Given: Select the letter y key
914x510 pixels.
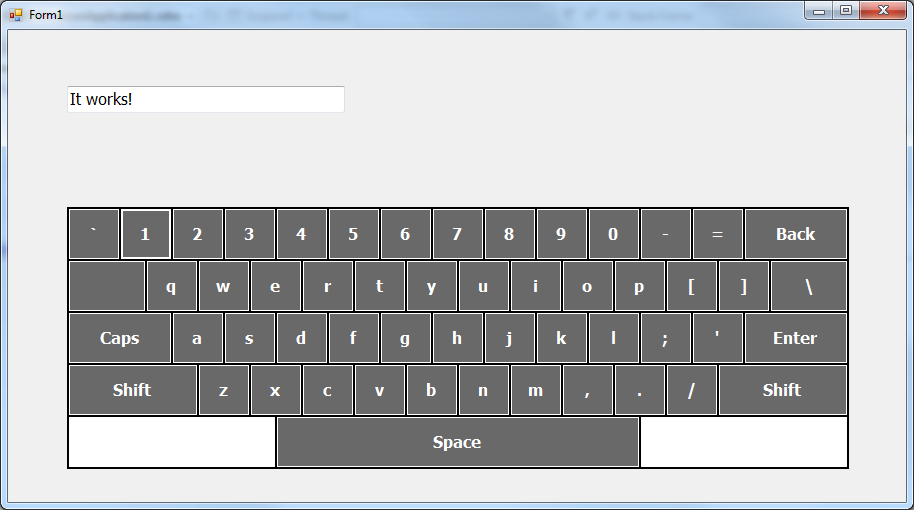Looking at the screenshot, I should tap(431, 286).
